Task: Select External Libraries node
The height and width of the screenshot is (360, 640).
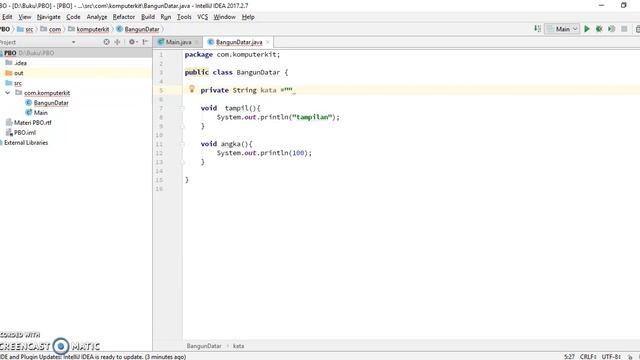Action: [26, 142]
